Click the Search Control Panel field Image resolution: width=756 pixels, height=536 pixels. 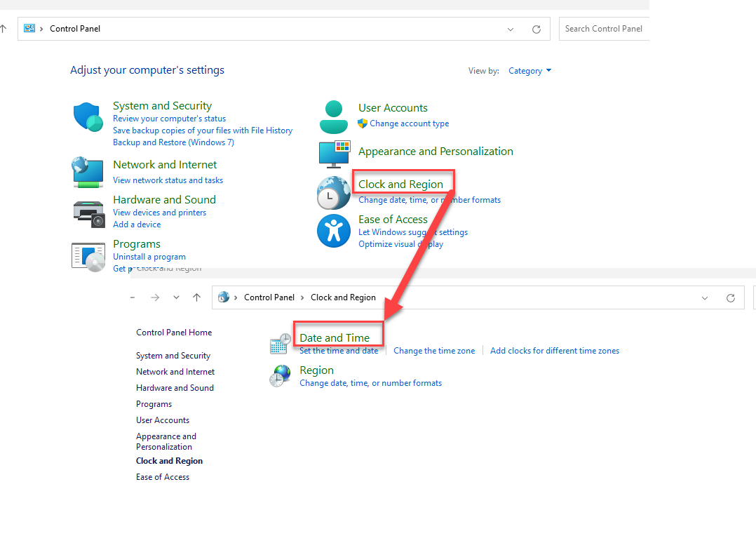pyautogui.click(x=603, y=29)
